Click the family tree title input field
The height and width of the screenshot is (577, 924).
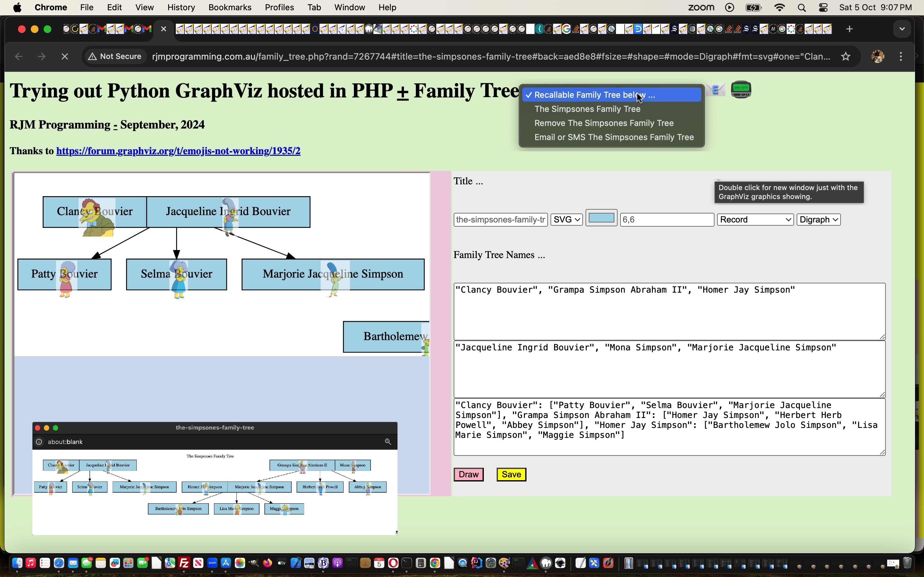[501, 219]
